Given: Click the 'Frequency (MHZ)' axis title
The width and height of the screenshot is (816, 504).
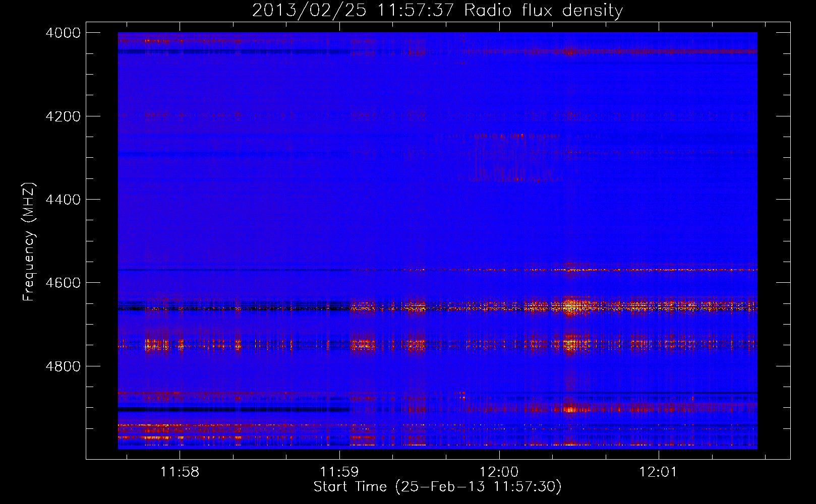Looking at the screenshot, I should pyautogui.click(x=29, y=242).
